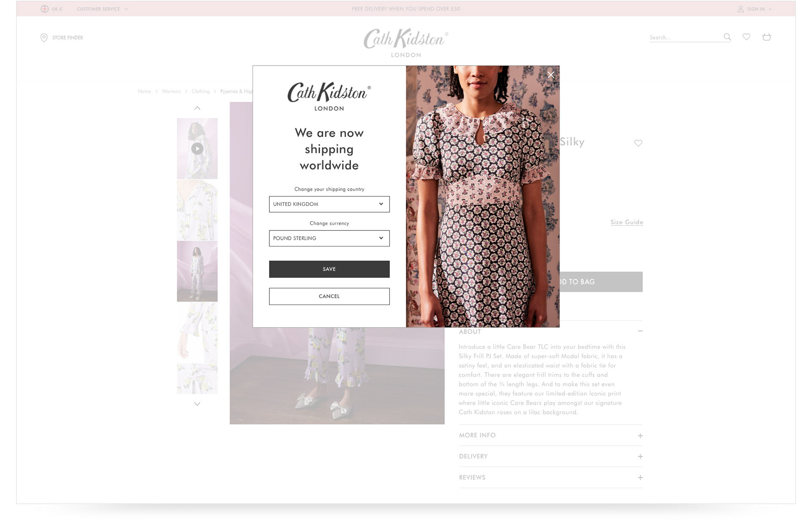The width and height of the screenshot is (812, 521).
Task: Click the Cancel button in popup
Action: point(329,296)
